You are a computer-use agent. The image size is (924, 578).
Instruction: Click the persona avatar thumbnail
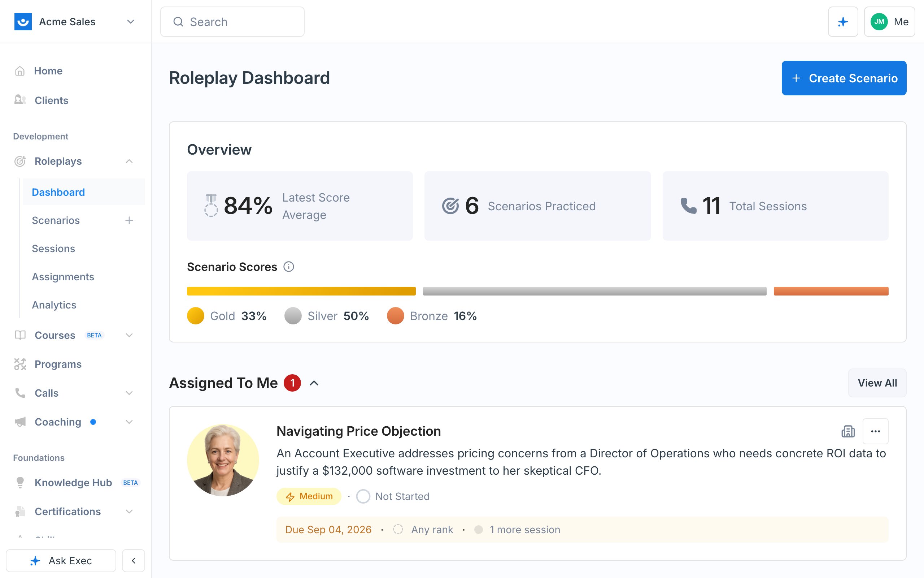tap(223, 460)
